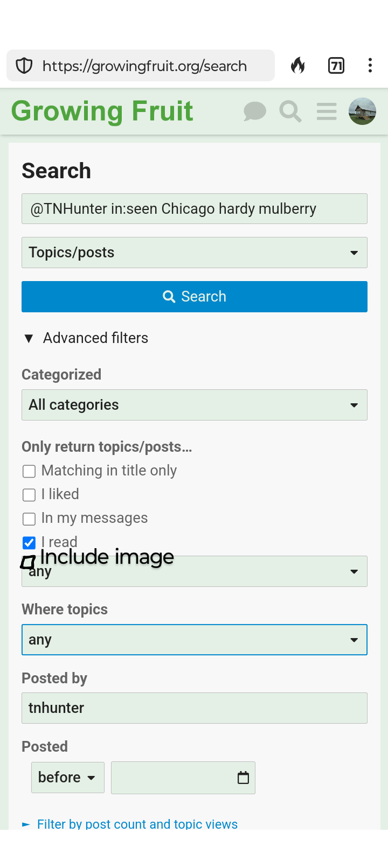This screenshot has width=388, height=868.
Task: Open the browser three-dot menu
Action: coord(370,66)
